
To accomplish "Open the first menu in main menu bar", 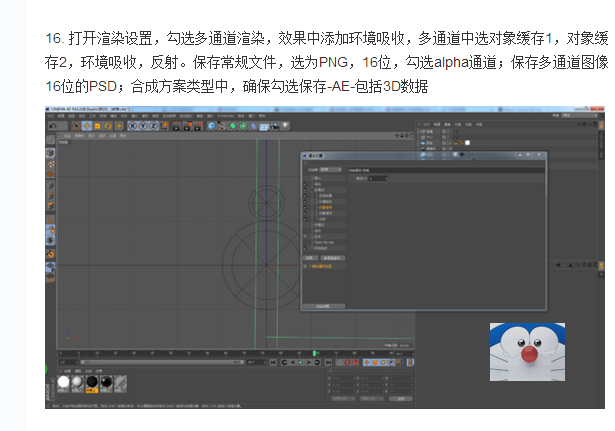I will point(50,116).
